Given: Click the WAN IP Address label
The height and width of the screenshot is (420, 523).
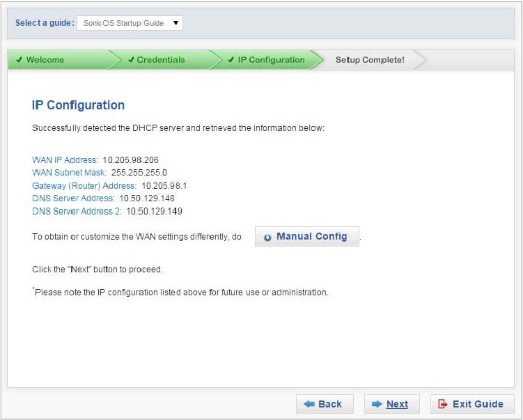Looking at the screenshot, I should tap(65, 160).
